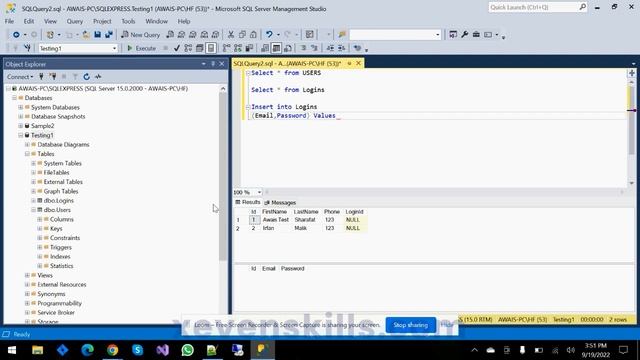
Task: Open the Connect dropdown in Object Explorer
Action: click(x=20, y=77)
